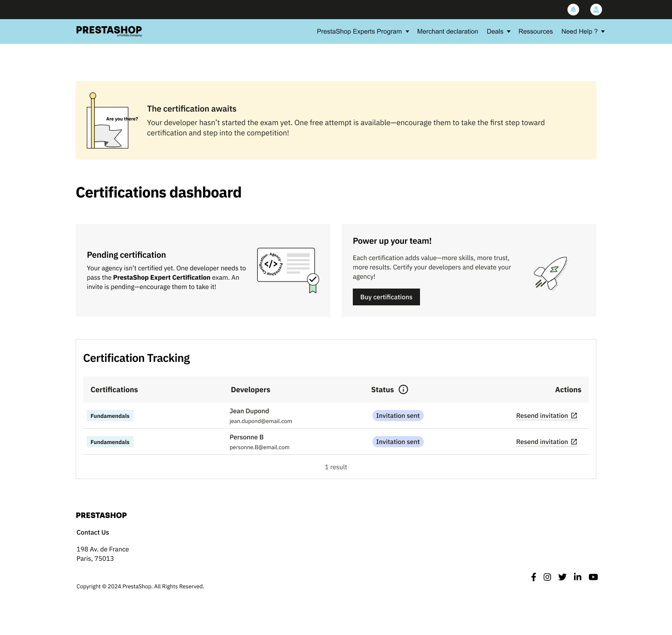Image resolution: width=672 pixels, height=635 pixels.
Task: Click external-link icon in Personne B row
Action: 574,442
